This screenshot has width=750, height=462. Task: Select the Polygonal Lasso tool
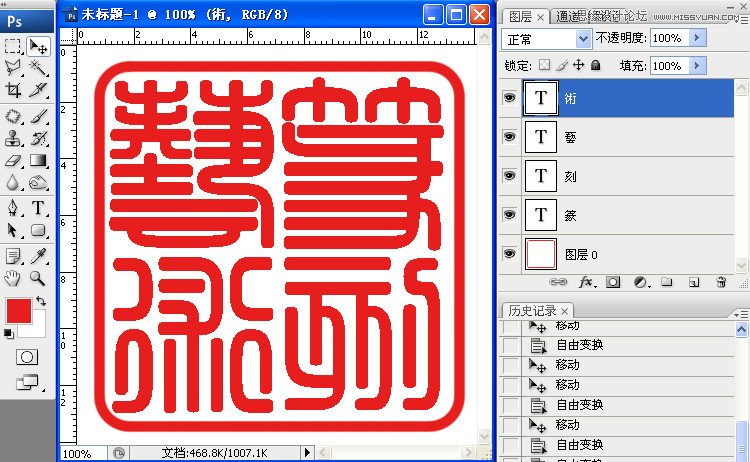12,67
